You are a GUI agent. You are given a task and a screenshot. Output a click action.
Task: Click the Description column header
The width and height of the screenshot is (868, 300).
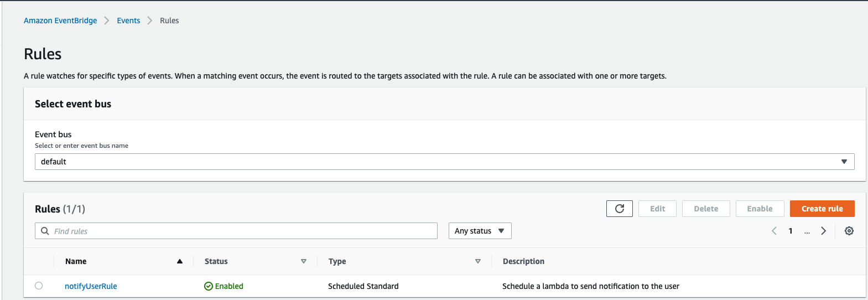[523, 261]
